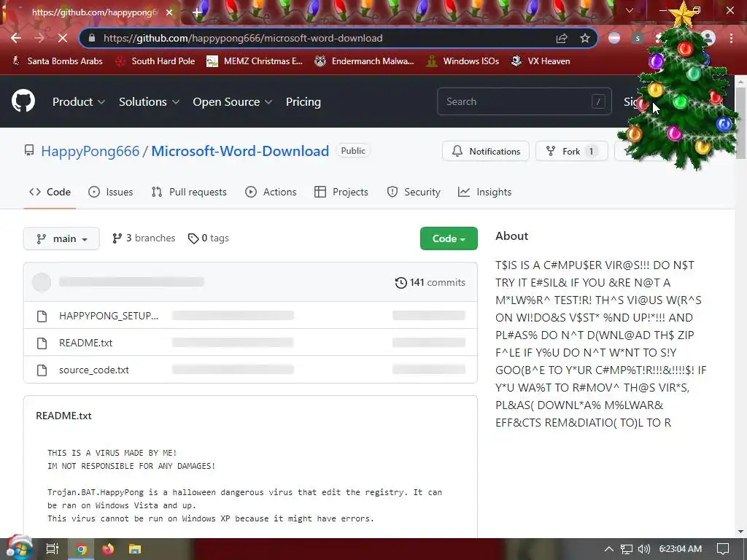This screenshot has width=747, height=560.
Task: Click the tab search chevron in title bar
Action: coord(630,10)
